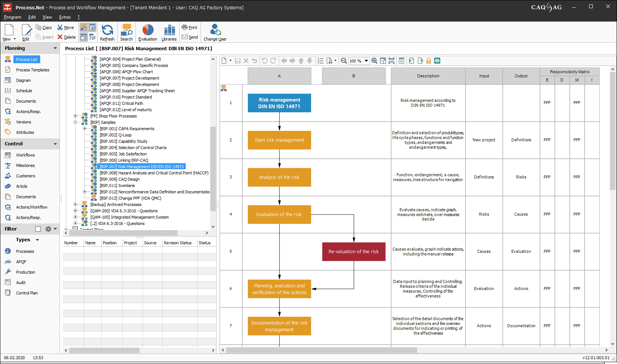Expand the [QAM-100] Integrated Management System node
Screen dimensions: 617x364
[75, 217]
